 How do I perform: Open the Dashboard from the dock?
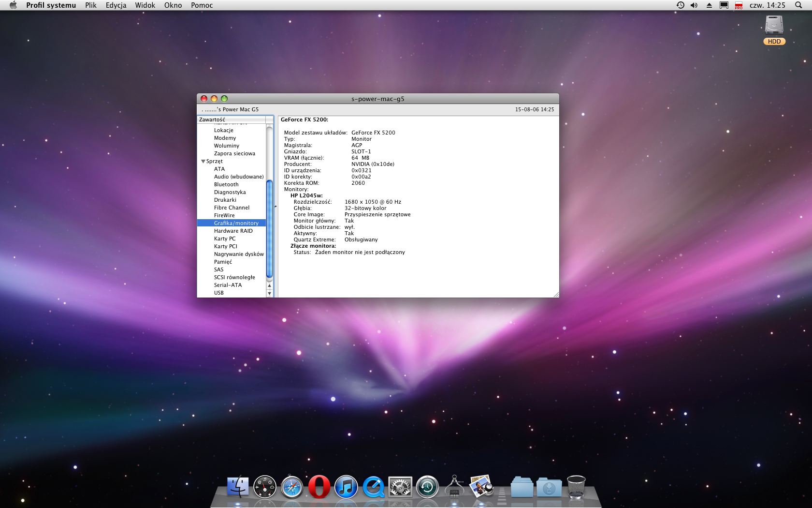pyautogui.click(x=265, y=487)
